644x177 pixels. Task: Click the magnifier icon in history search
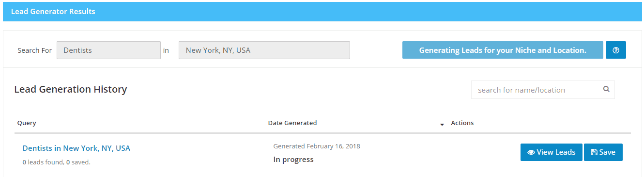coord(606,89)
